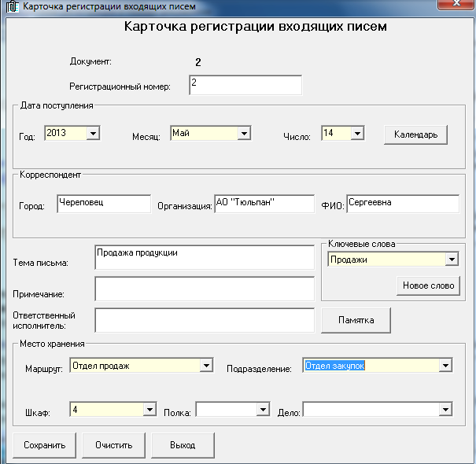Click the Регистрационный номер: label
This screenshot has height=464, width=476.
coord(120,87)
